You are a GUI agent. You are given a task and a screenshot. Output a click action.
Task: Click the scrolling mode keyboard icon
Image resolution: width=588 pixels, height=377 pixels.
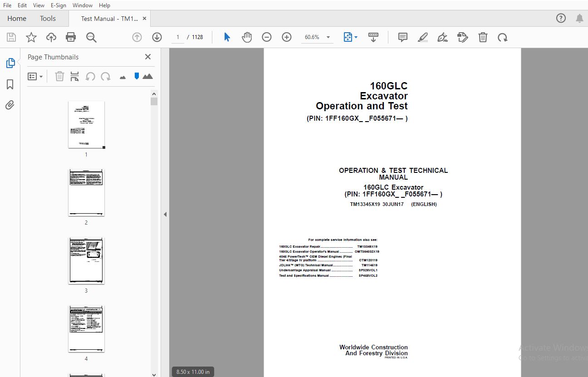point(373,37)
